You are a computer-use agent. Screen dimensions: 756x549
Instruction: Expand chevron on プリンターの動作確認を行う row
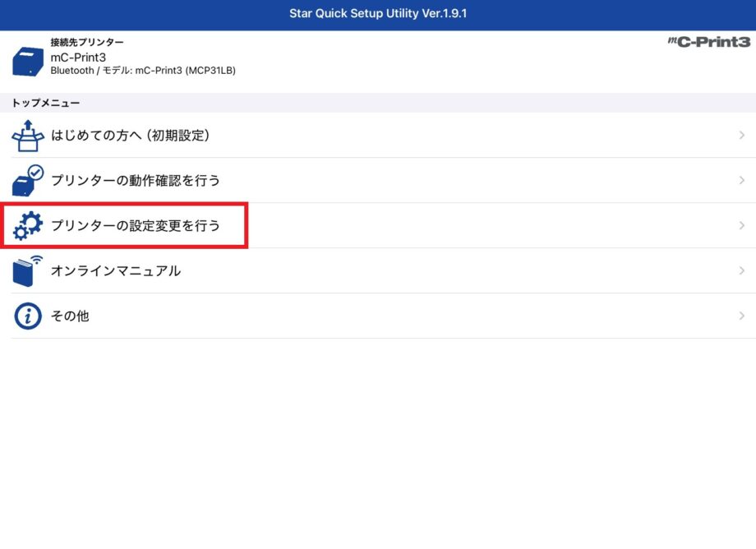(x=741, y=180)
